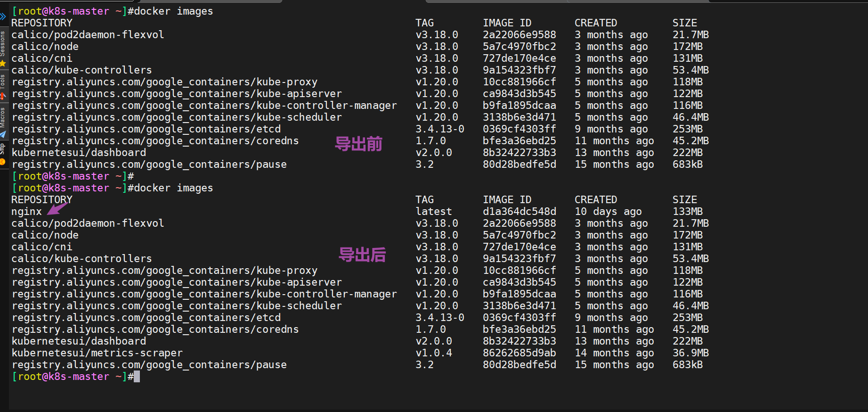Click the kubernetesui/metrics-scraper repository line
The width and height of the screenshot is (868, 412).
click(x=97, y=353)
